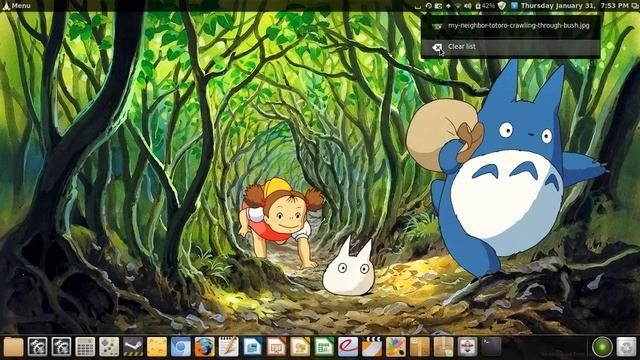640x360 pixels.
Task: Open the volume speaker applet
Action: point(468,6)
